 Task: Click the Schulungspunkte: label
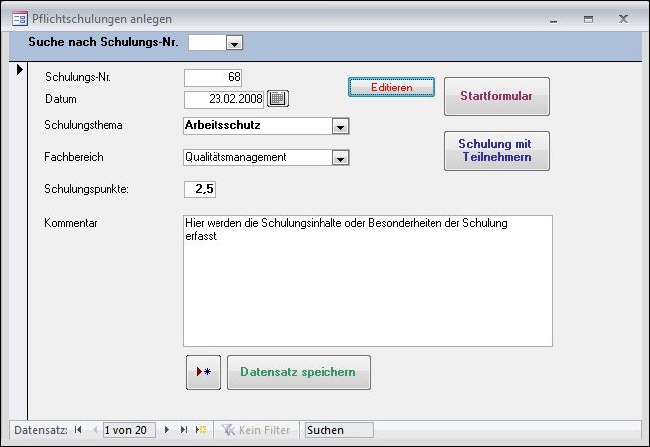point(86,189)
